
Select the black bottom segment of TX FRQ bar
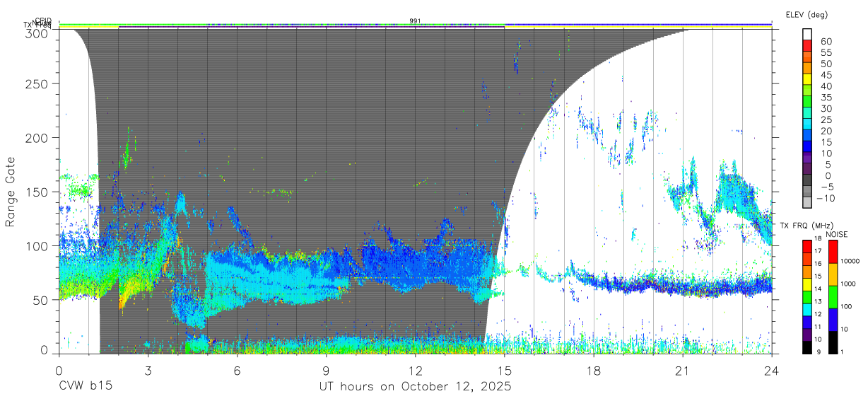(807, 348)
